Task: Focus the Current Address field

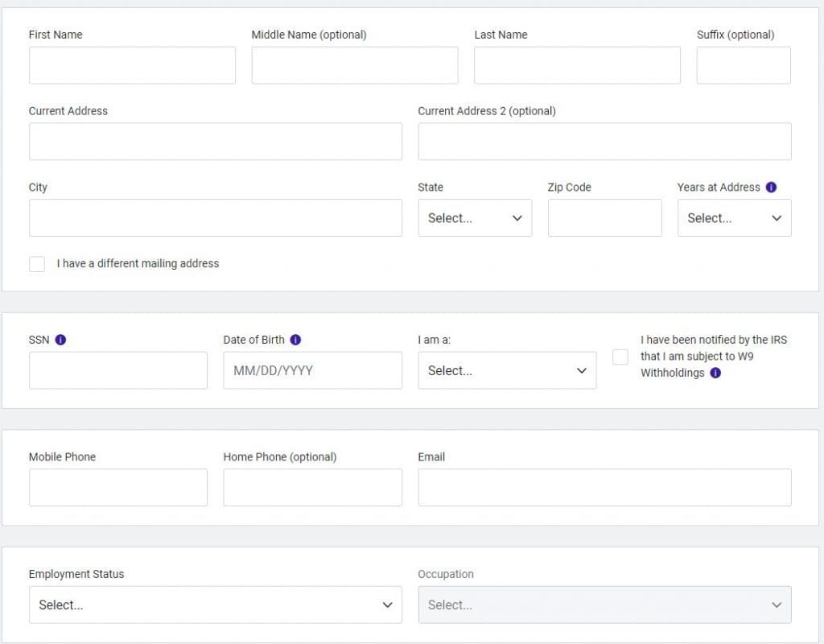Action: pyautogui.click(x=216, y=142)
